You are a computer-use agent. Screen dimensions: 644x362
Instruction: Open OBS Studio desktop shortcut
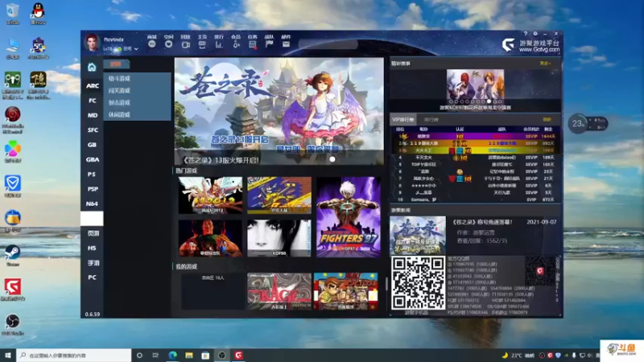pyautogui.click(x=13, y=325)
